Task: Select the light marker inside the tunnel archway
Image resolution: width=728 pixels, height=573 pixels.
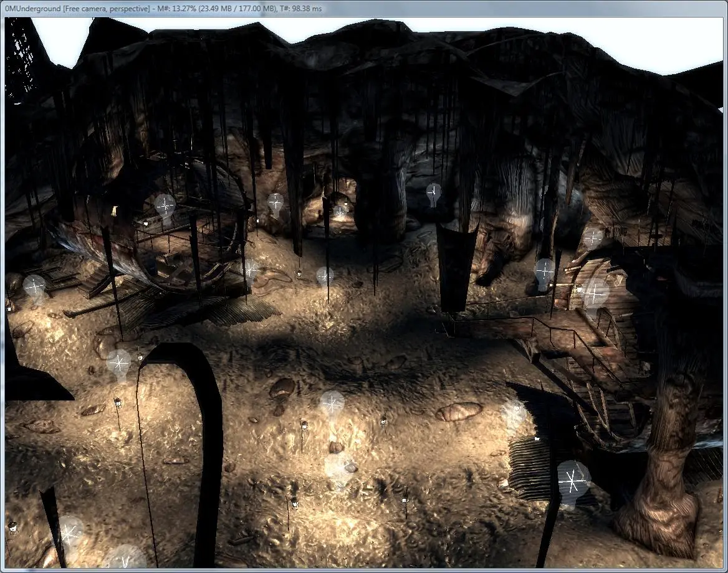Action: 340,212
